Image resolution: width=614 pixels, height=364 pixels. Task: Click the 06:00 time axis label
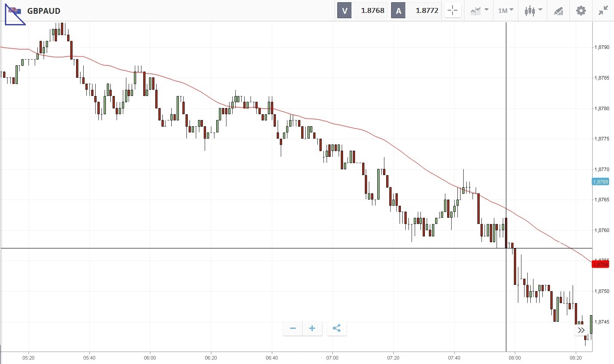tap(150, 357)
